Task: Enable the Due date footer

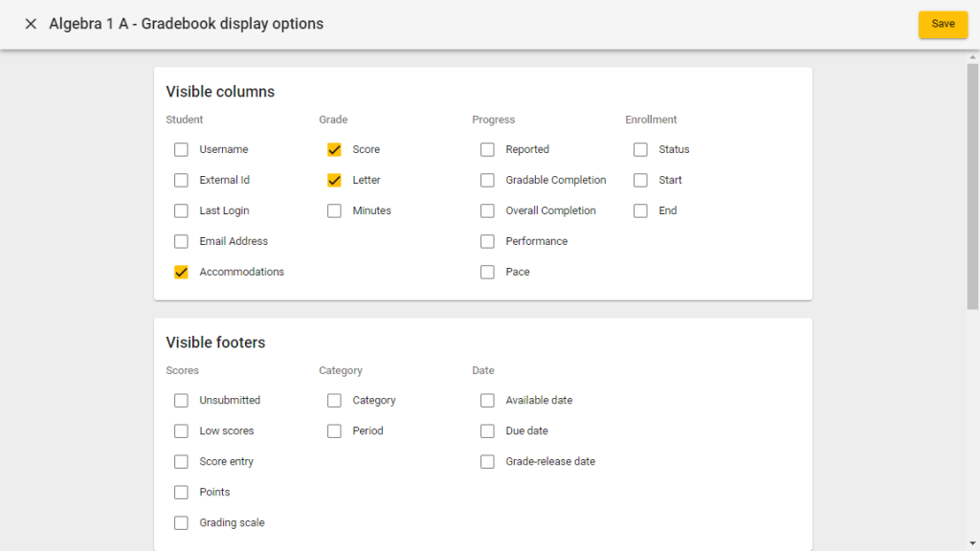Action: 487,430
